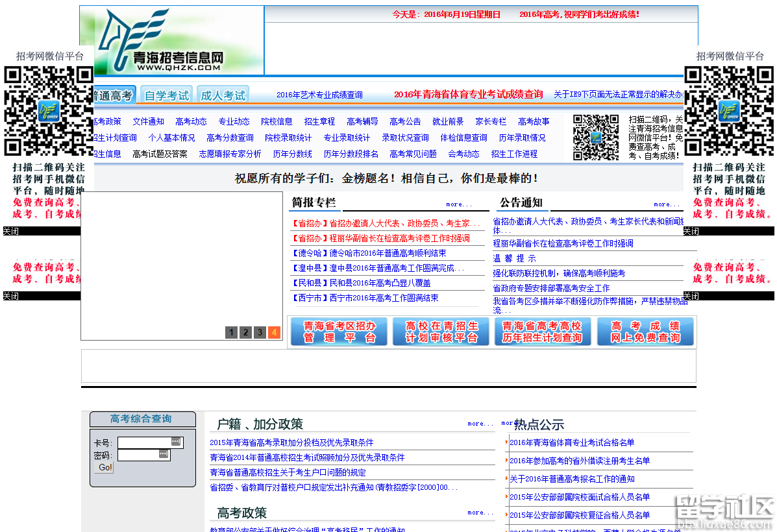
Task: Click the 青海招考信息网 site logo
Action: [172, 41]
